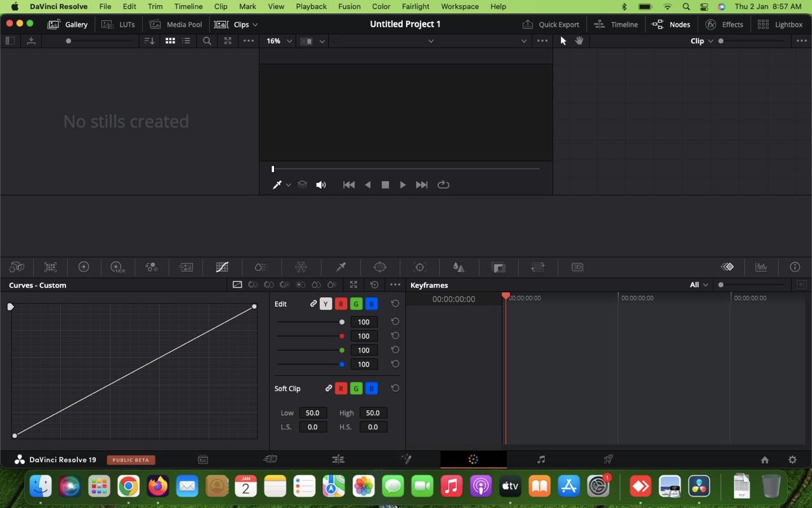This screenshot has width=812, height=508.
Task: Select the hand pan tool
Action: [x=579, y=41]
